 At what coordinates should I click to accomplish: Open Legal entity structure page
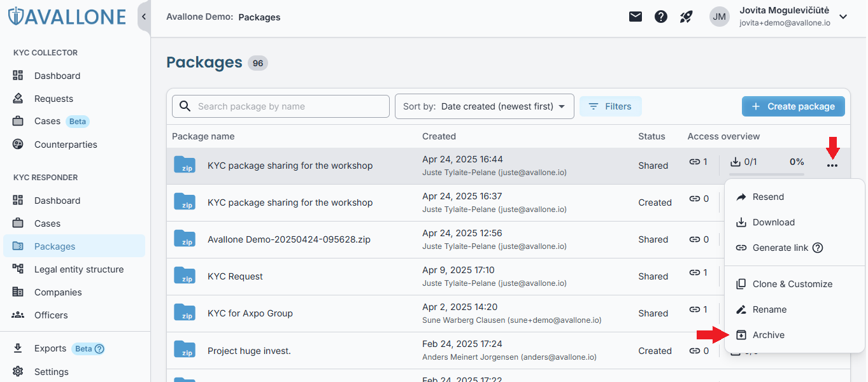79,269
